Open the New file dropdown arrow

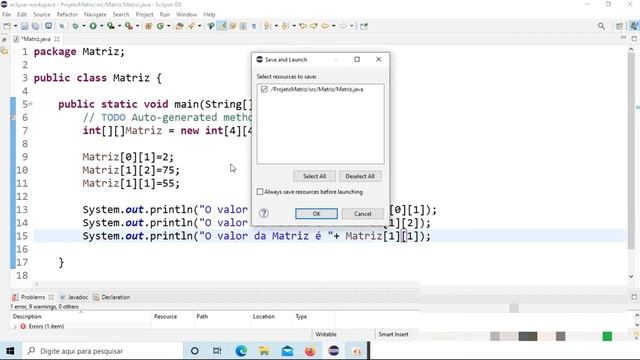click(x=16, y=26)
